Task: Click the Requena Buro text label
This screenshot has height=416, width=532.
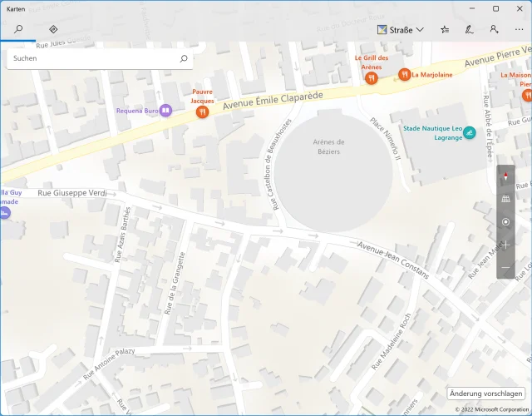Action: pyautogui.click(x=137, y=111)
